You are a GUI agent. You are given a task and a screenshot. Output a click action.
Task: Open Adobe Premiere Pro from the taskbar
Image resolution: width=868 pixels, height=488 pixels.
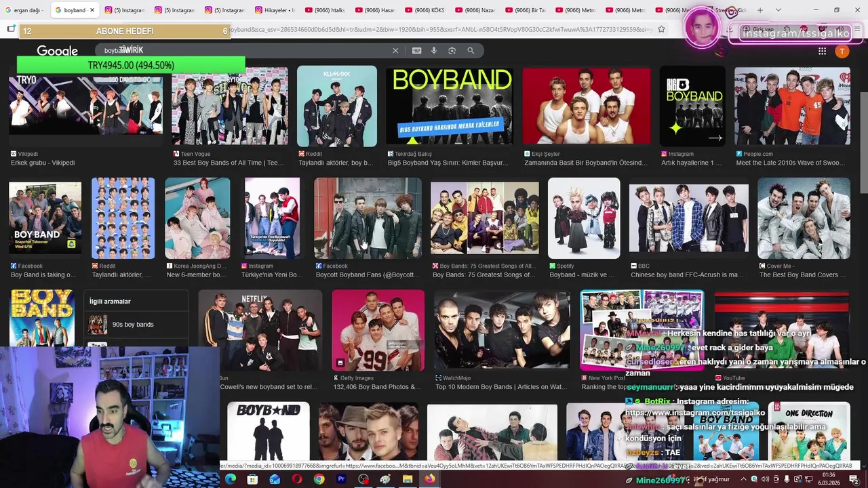pyautogui.click(x=341, y=479)
